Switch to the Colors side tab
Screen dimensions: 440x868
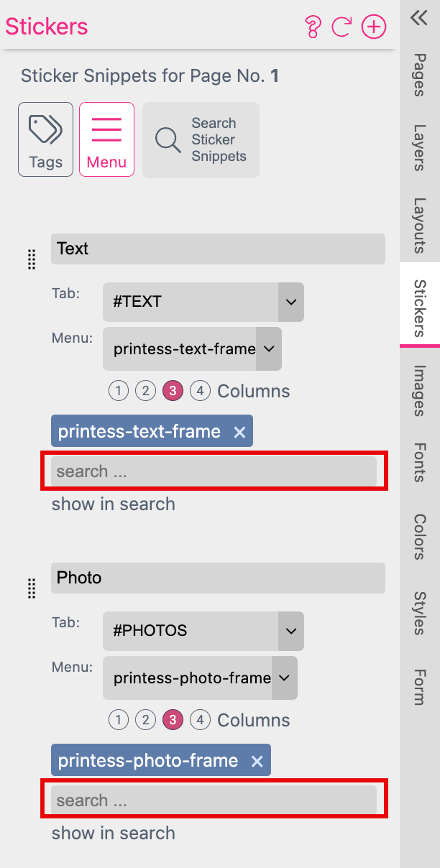point(420,537)
